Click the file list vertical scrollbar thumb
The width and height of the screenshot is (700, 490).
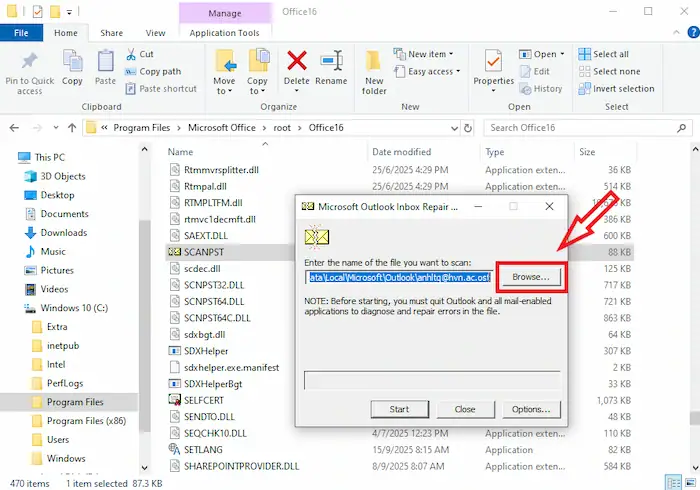coord(695,418)
